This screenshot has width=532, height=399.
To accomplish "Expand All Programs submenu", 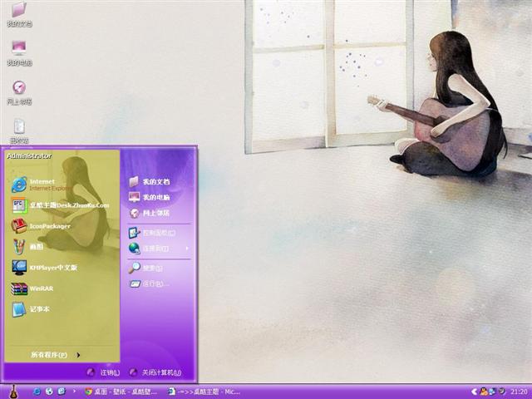I will point(56,355).
